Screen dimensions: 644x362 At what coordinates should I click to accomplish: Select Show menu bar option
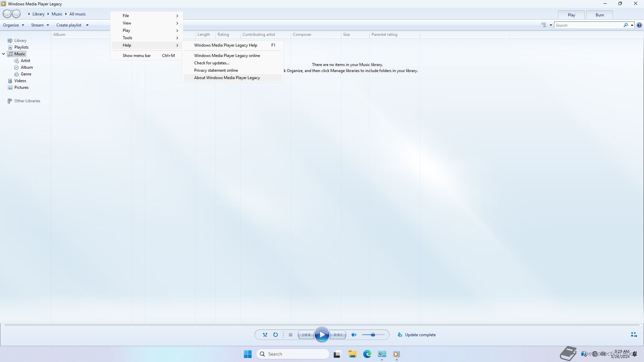point(137,56)
